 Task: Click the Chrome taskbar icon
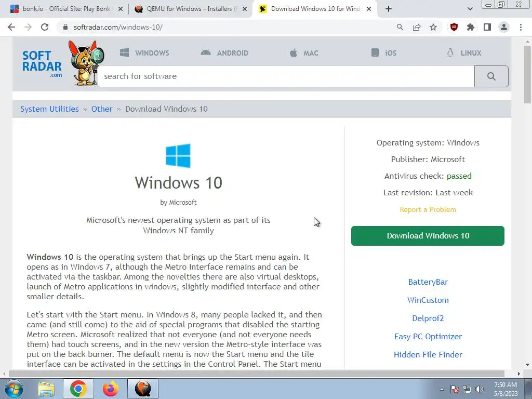coord(78,389)
